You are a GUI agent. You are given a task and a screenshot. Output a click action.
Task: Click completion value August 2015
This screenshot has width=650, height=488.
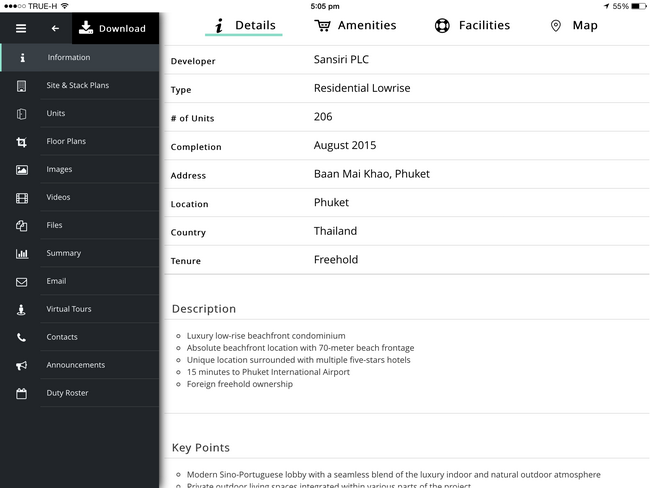345,146
